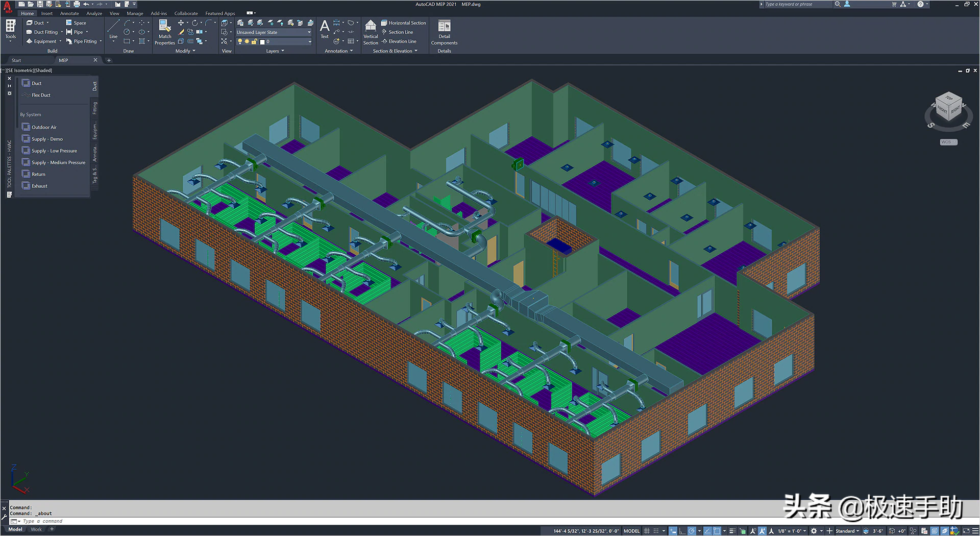This screenshot has width=980, height=536.
Task: Switch to the Analyze ribbon tab
Action: tap(94, 13)
